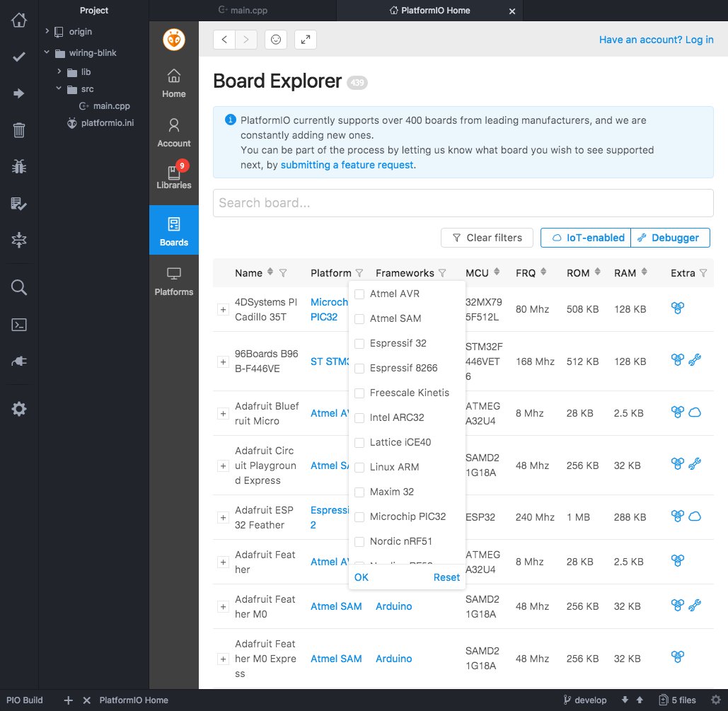The width and height of the screenshot is (728, 711).
Task: Click the expand fullscreen arrows button
Action: pyautogui.click(x=306, y=40)
